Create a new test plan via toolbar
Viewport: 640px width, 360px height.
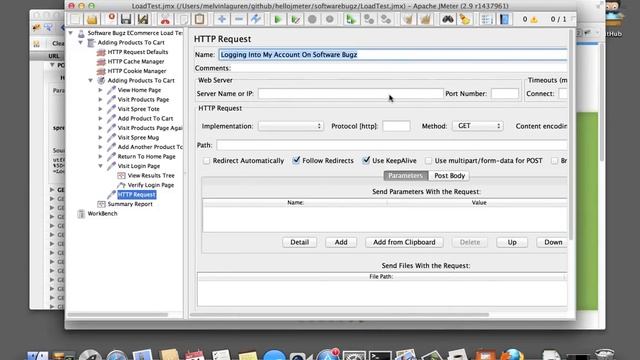[76, 19]
